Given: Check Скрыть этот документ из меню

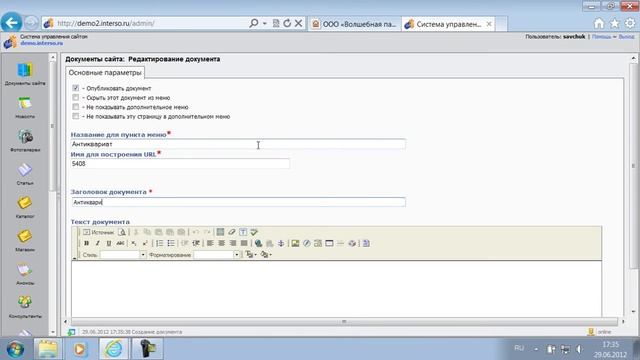Looking at the screenshot, I should (76, 98).
